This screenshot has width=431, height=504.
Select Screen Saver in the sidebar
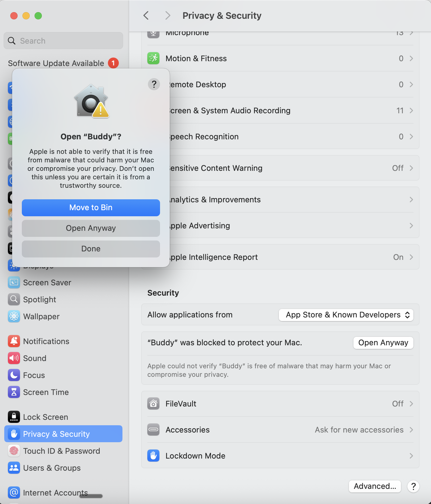[63, 282]
